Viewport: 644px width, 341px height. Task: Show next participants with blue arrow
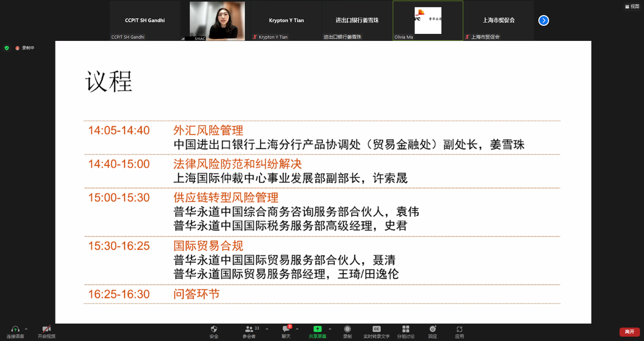(544, 20)
